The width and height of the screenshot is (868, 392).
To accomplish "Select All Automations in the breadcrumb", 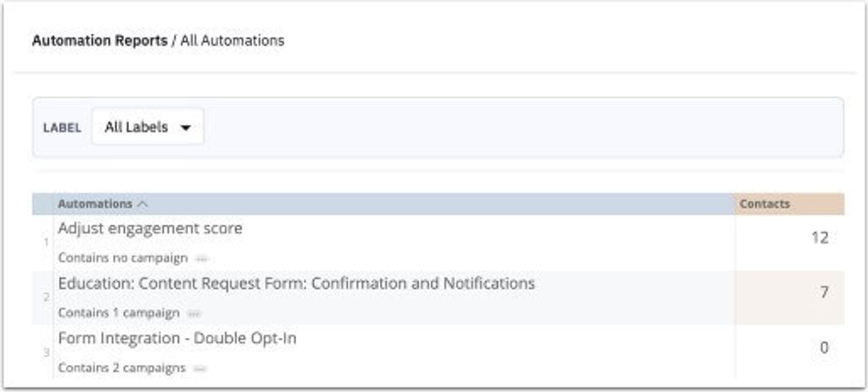I will pyautogui.click(x=232, y=41).
